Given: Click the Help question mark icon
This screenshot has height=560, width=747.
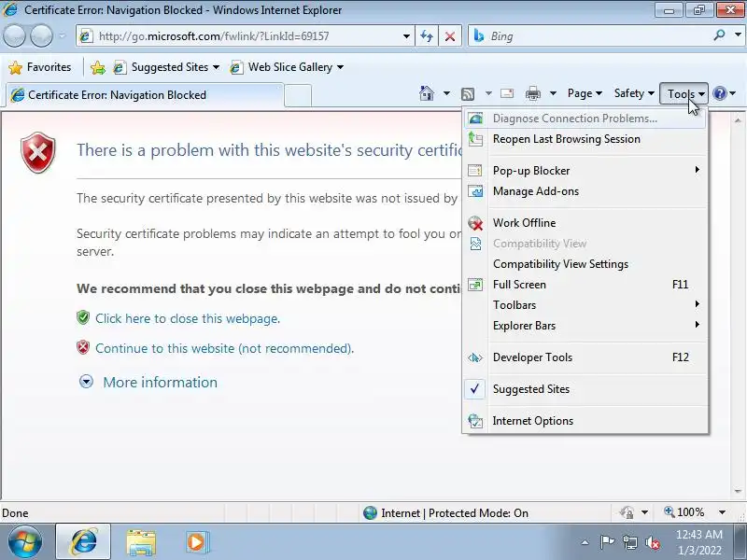Looking at the screenshot, I should coord(719,93).
